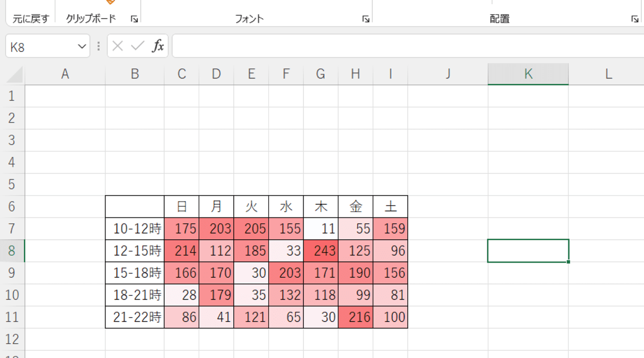Select the cell containing 243
644x358 pixels.
click(321, 251)
